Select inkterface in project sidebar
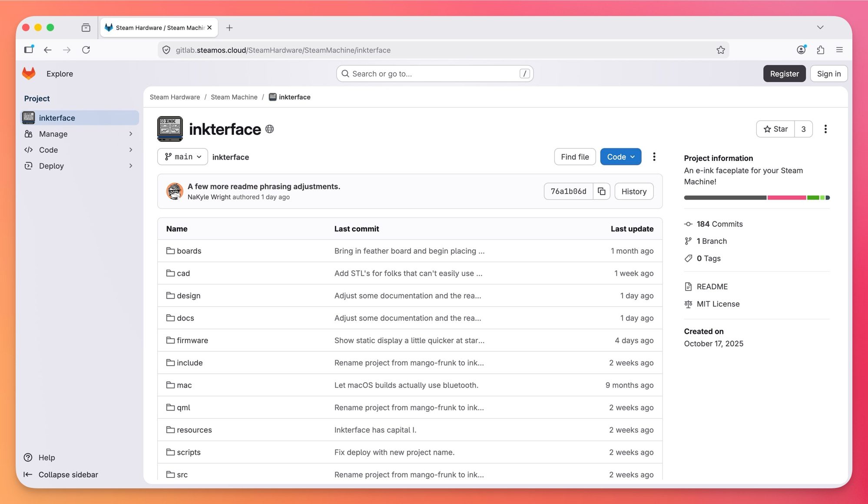 pyautogui.click(x=80, y=118)
